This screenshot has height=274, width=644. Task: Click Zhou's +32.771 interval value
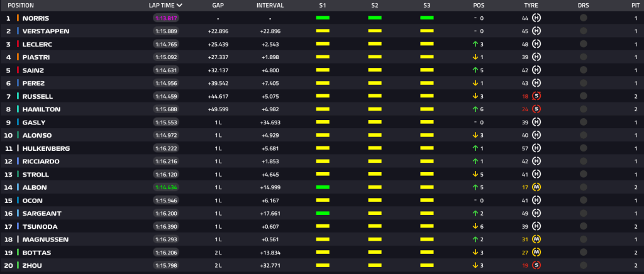pyautogui.click(x=270, y=265)
